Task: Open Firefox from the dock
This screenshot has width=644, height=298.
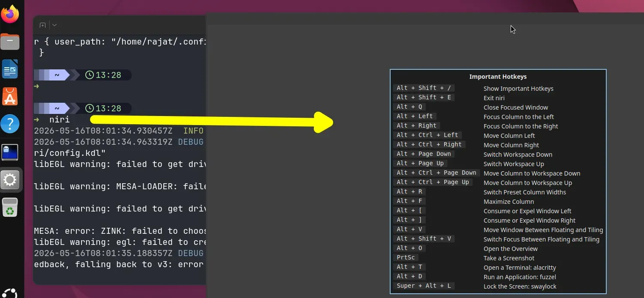Action: pos(10,14)
